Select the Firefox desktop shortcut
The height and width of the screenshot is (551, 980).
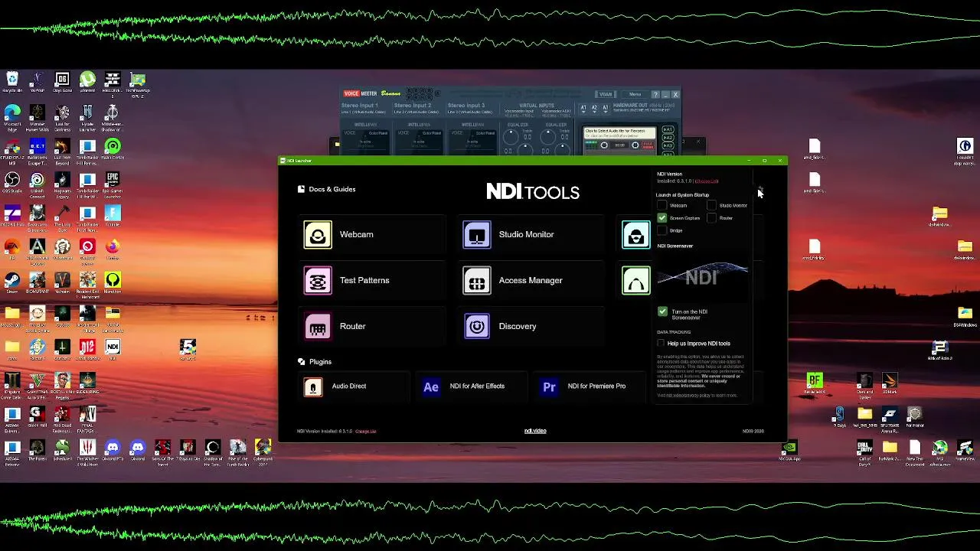pyautogui.click(x=113, y=250)
